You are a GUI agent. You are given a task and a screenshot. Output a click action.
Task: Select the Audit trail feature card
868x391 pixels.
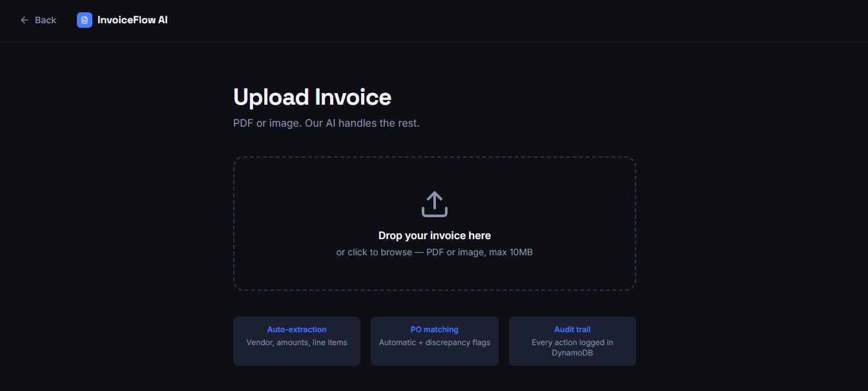[572, 341]
